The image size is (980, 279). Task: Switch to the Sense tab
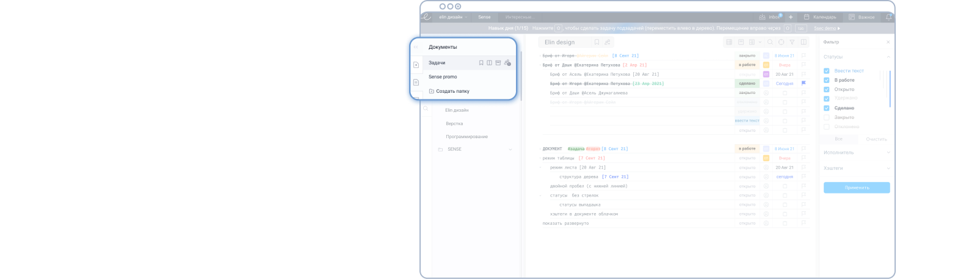point(484,17)
